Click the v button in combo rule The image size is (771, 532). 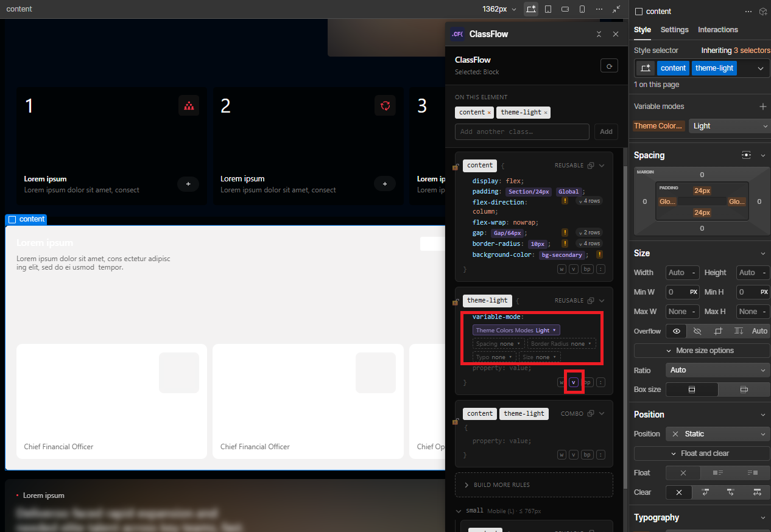(574, 455)
